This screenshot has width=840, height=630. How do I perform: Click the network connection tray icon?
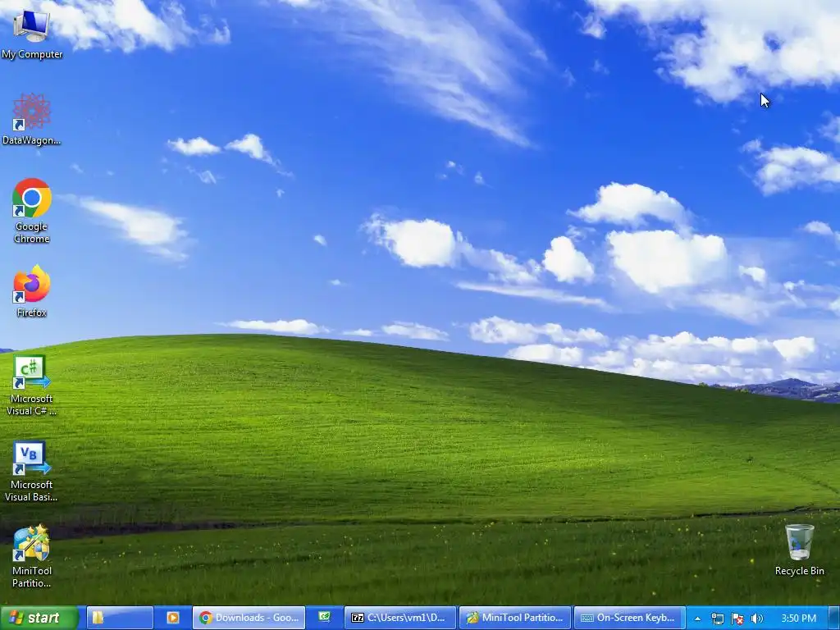[717, 619]
